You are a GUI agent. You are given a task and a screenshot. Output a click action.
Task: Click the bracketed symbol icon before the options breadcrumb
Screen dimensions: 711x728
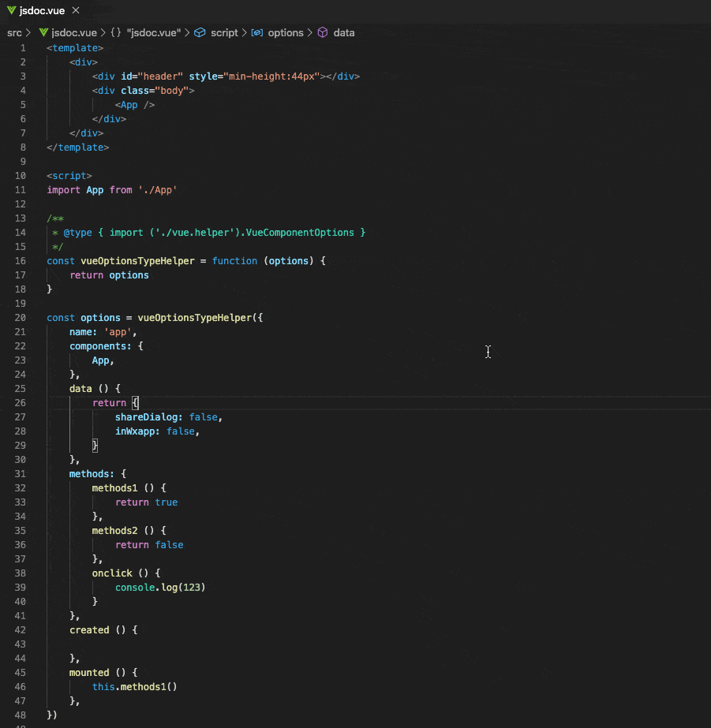[256, 32]
